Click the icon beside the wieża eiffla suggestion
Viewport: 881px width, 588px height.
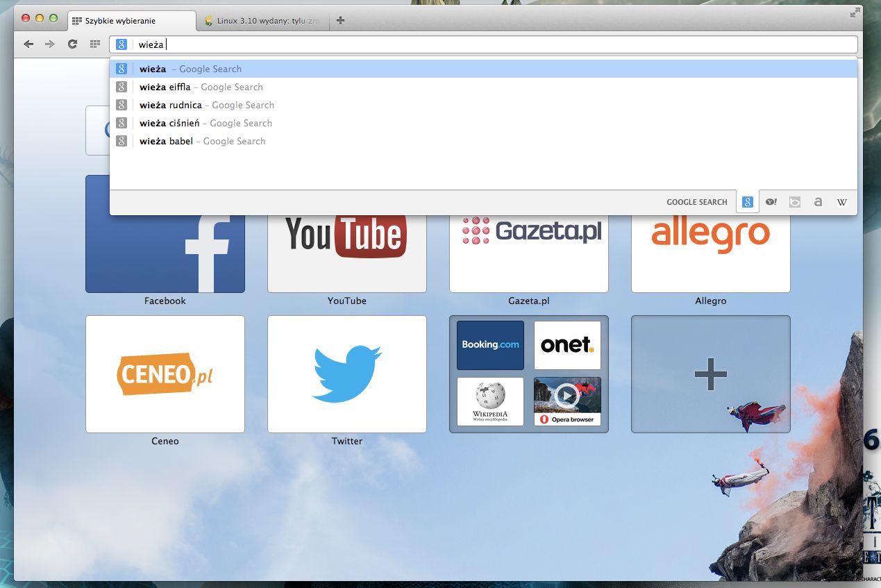[x=121, y=87]
